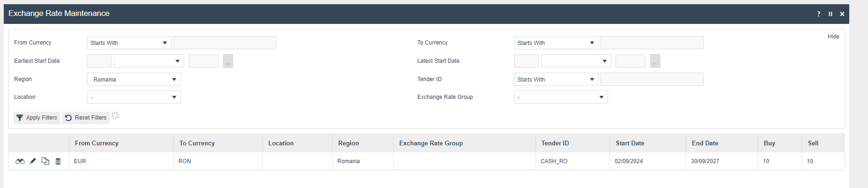Screen dimensions: 868x188
Task: Open the Exchange Rate Group dropdown
Action: (561, 98)
